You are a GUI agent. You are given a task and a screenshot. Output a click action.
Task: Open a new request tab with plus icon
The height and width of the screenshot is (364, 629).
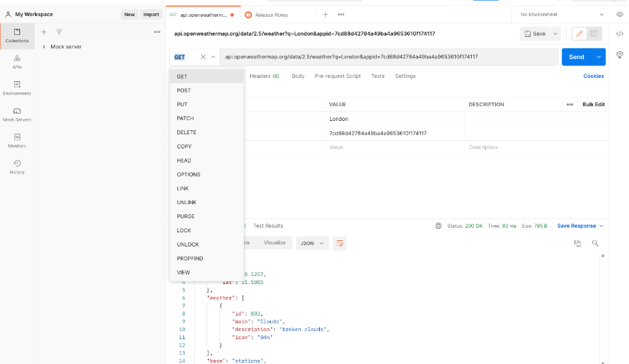tap(325, 14)
